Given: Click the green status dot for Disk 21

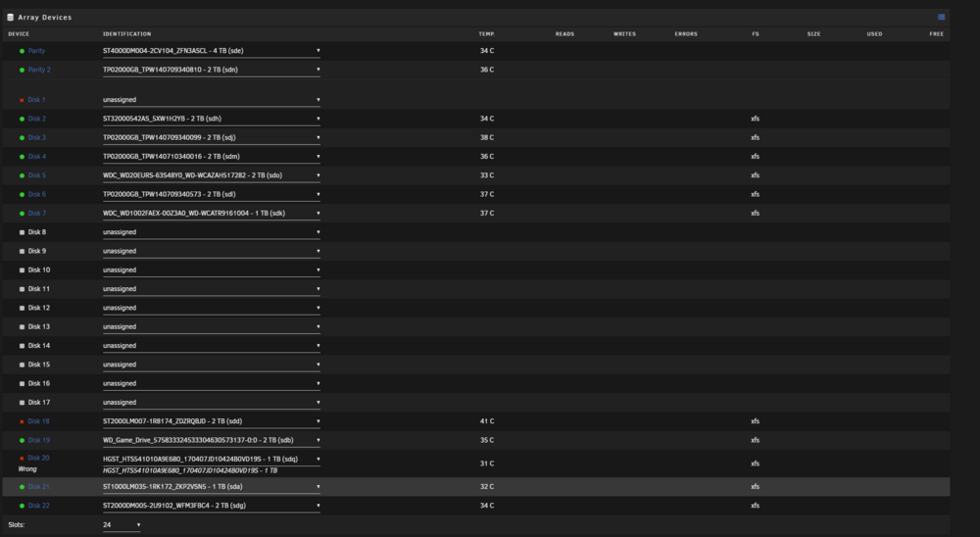Looking at the screenshot, I should pos(22,487).
